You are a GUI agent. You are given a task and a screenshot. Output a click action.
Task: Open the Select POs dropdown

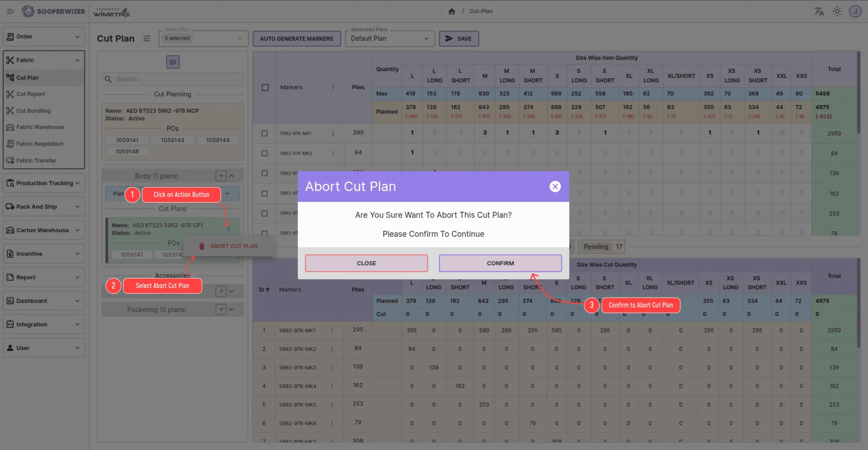coord(203,39)
